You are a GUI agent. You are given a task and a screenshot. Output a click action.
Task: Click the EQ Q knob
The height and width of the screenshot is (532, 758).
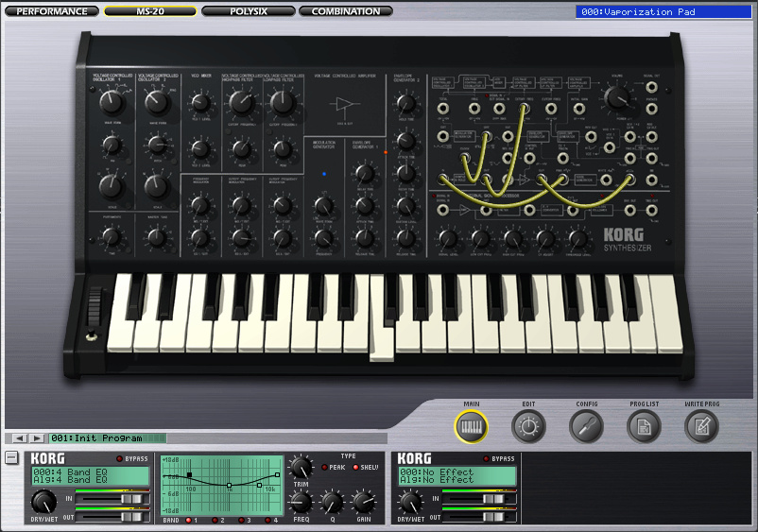tap(332, 503)
